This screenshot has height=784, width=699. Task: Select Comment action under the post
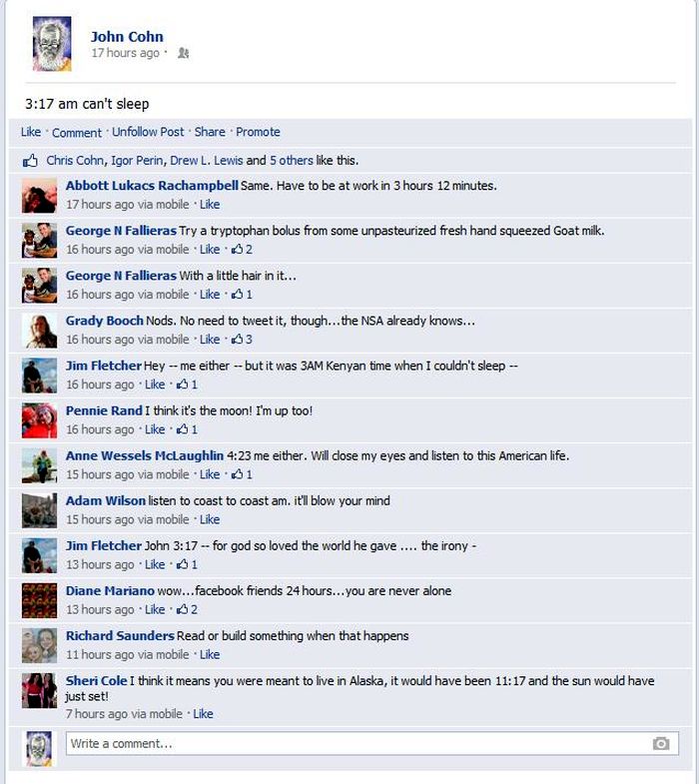(77, 133)
